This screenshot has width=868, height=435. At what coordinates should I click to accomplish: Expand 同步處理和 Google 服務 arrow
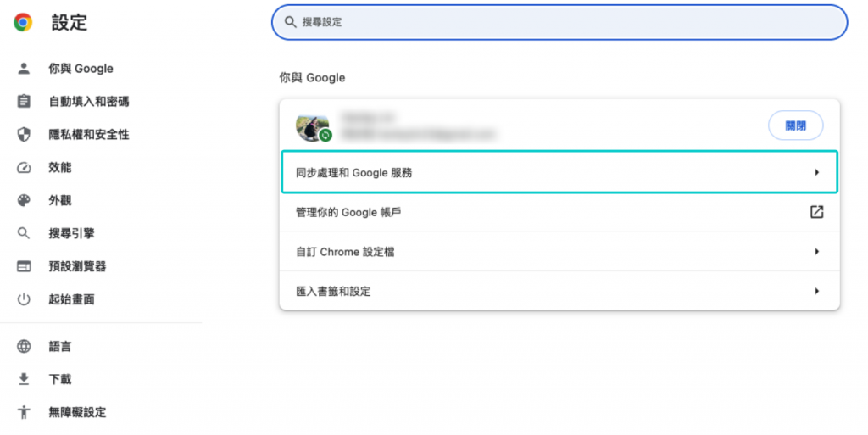[x=816, y=172]
